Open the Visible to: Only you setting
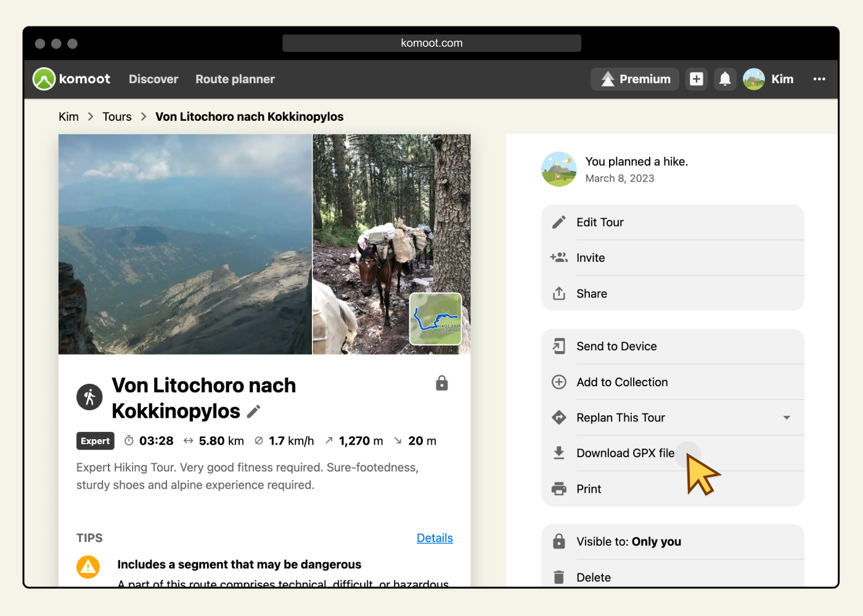The width and height of the screenshot is (863, 616). click(628, 541)
